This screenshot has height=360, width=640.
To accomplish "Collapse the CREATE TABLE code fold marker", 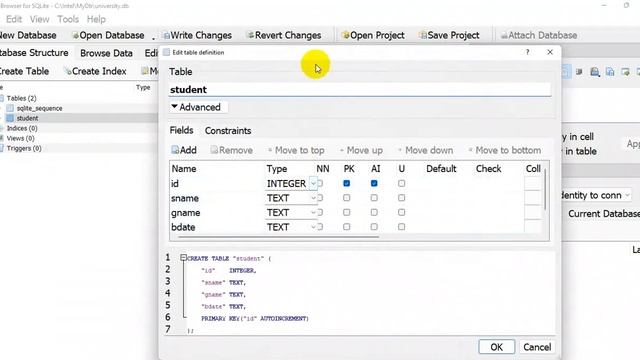I will point(183,258).
